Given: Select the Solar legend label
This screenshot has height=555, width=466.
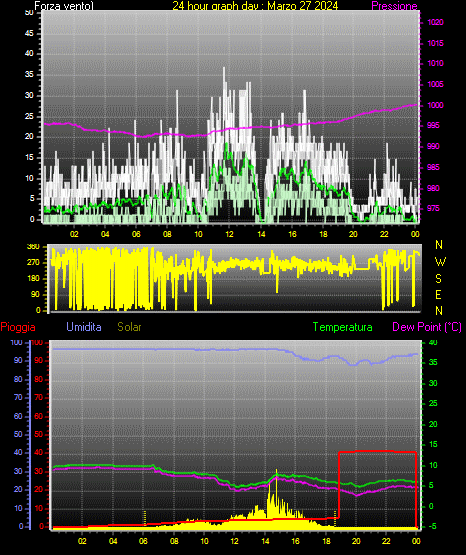Looking at the screenshot, I should [x=129, y=327].
